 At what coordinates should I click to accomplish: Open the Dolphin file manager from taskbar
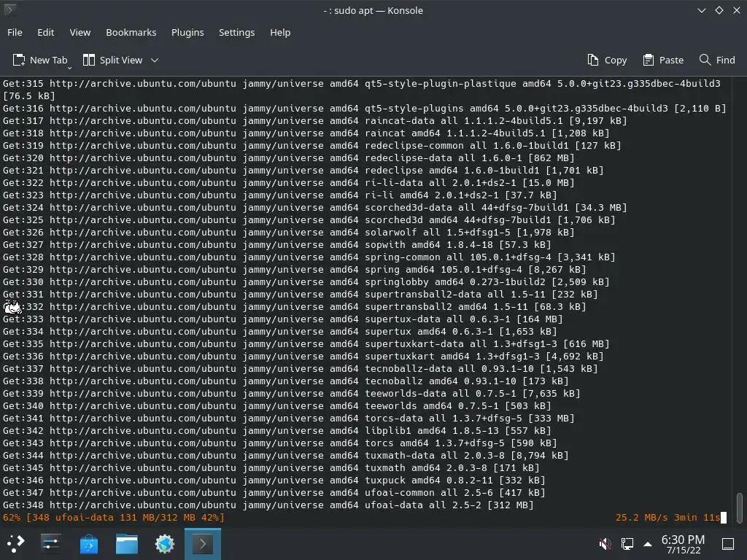click(127, 543)
